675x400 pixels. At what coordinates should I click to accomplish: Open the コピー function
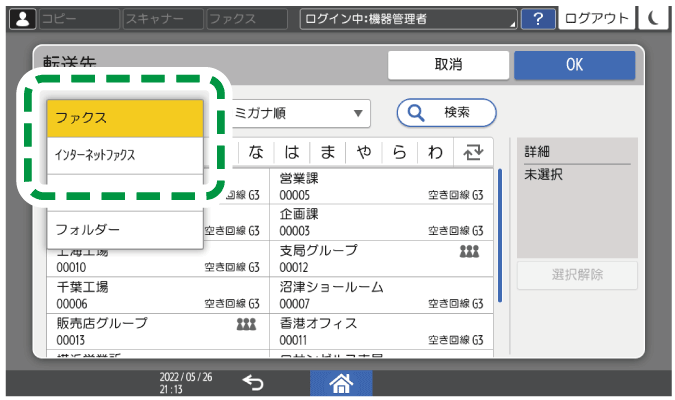pos(79,19)
